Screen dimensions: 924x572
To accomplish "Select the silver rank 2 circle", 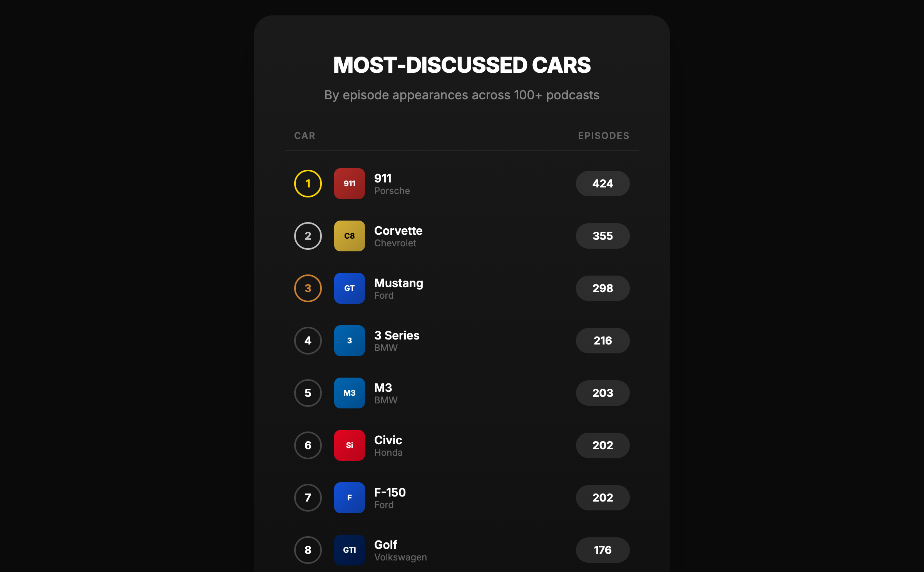I will (x=308, y=236).
